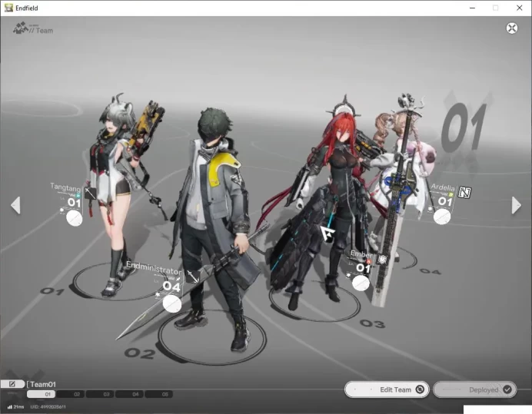532x414 pixels.
Task: Go to previous team with left arrow
Action: tap(15, 205)
